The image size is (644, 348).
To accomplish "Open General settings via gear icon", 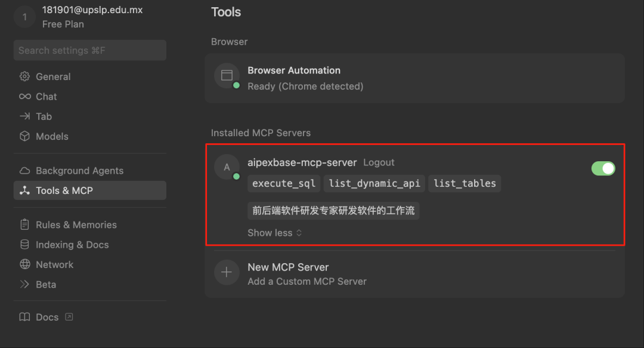I will point(24,76).
